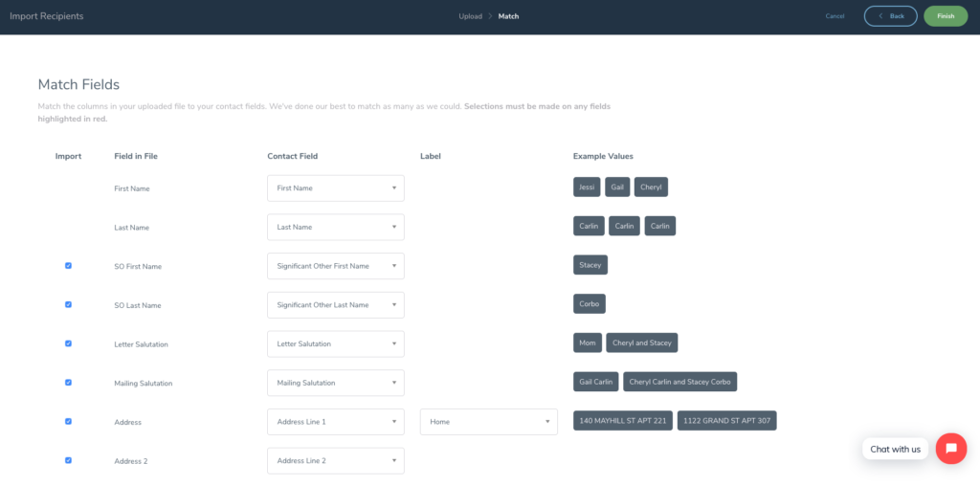This screenshot has width=980, height=486.
Task: Click the SO Last Name file field
Action: 138,305
